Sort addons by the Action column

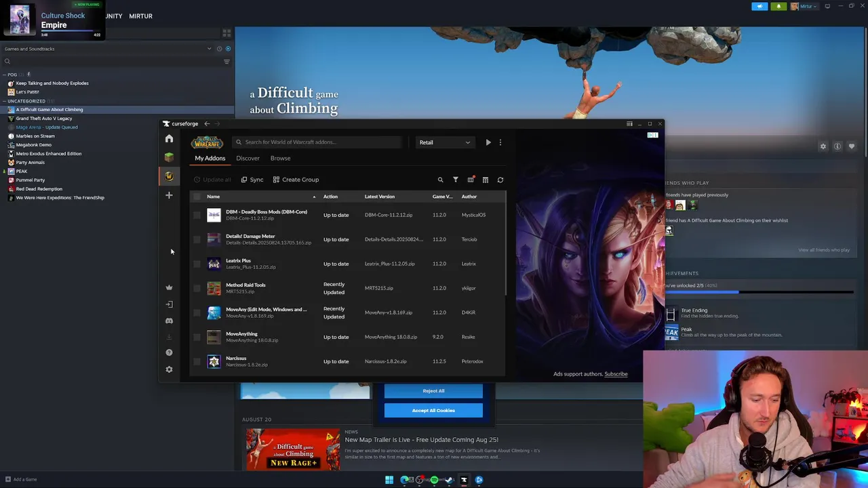(330, 197)
